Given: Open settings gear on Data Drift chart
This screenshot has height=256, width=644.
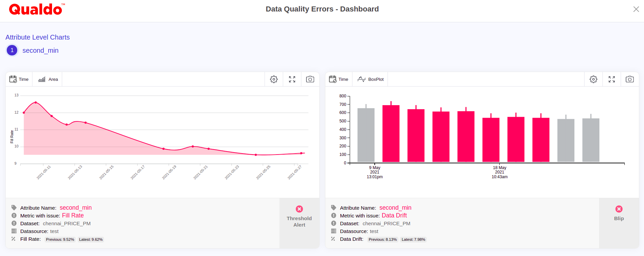Looking at the screenshot, I should [x=593, y=79].
